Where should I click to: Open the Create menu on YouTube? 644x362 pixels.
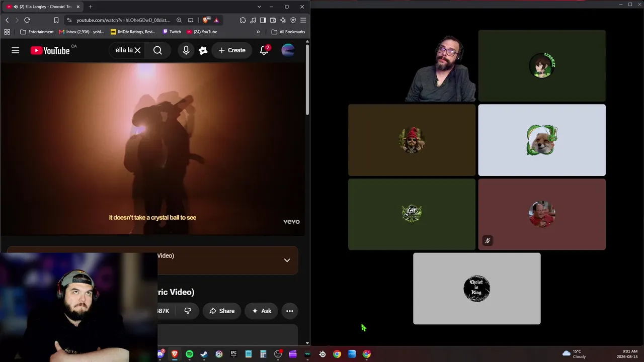pos(232,50)
